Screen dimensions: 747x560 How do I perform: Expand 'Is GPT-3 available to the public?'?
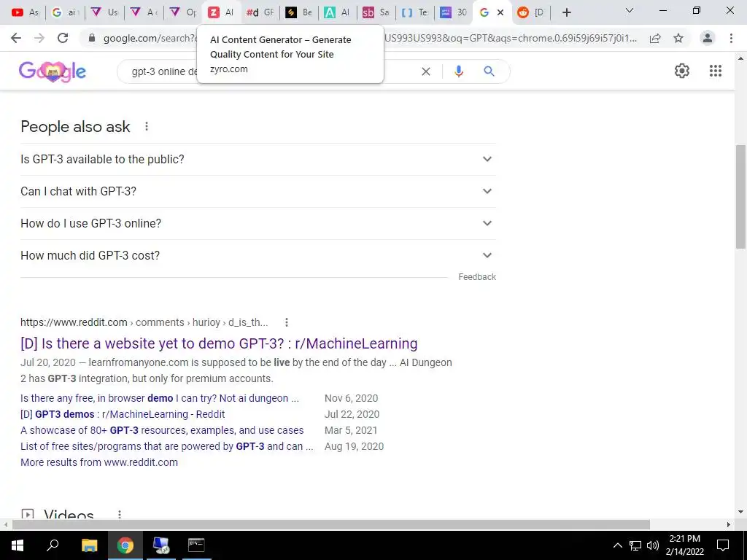point(258,159)
